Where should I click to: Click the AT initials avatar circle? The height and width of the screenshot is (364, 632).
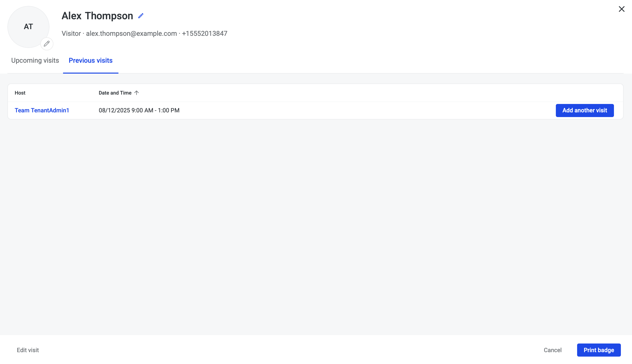click(x=28, y=27)
